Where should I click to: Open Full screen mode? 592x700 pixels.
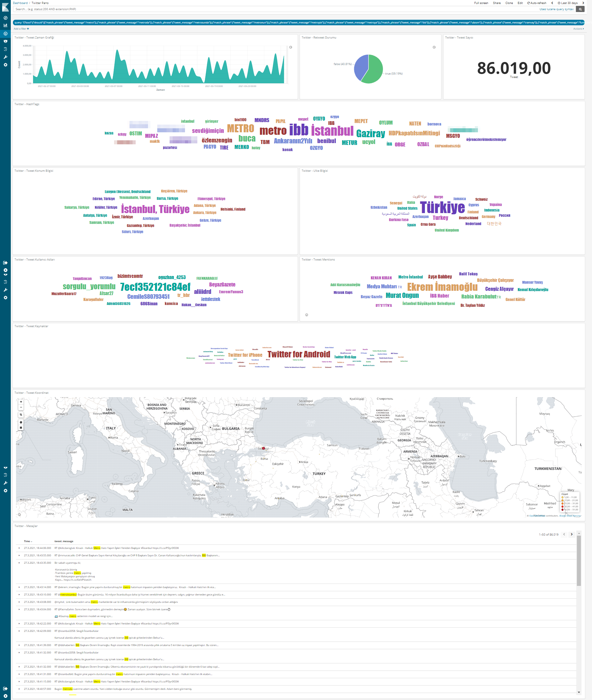coord(481,3)
